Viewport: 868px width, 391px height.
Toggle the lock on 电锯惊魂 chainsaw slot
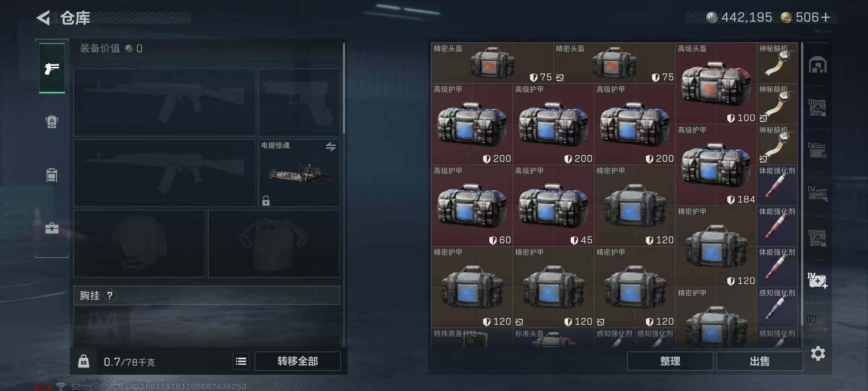click(266, 201)
